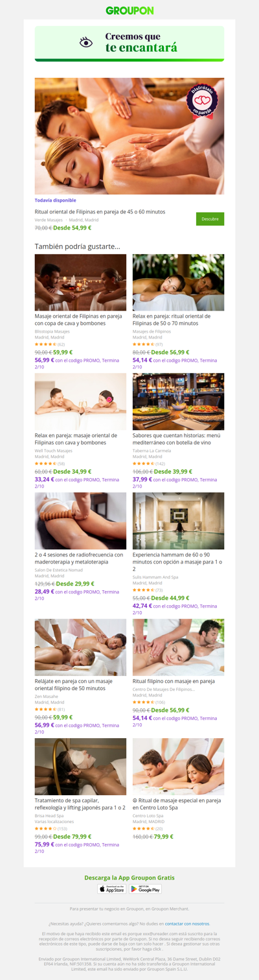Click the green Descubre button
The width and height of the screenshot is (259, 980).
(210, 219)
